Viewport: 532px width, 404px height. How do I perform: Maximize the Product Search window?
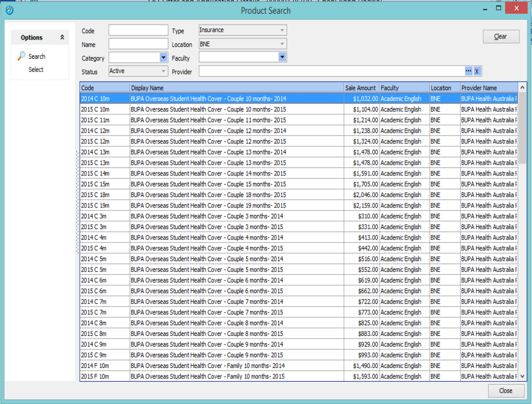[498, 9]
